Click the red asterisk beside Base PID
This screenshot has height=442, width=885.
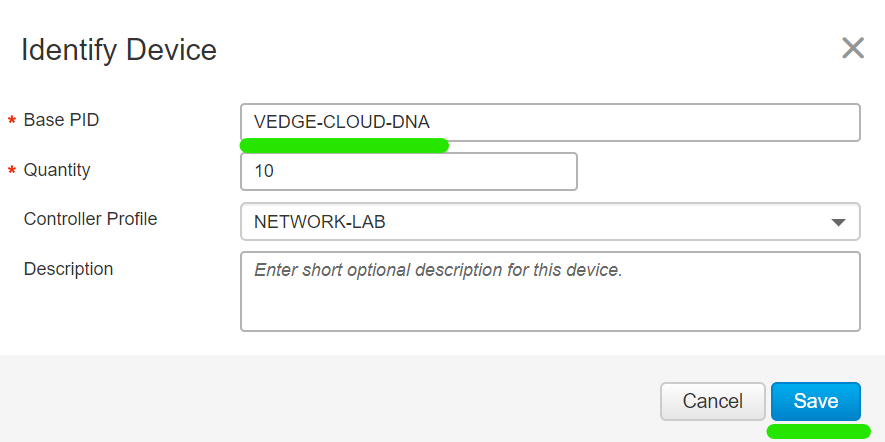pos(11,120)
